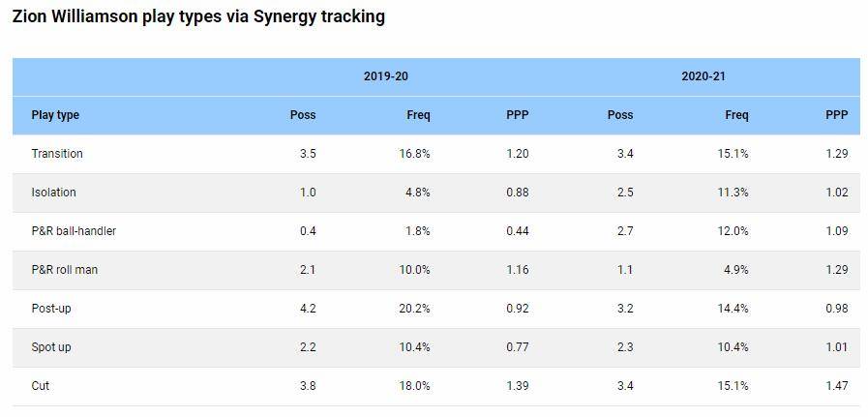Select the Spot up row label
868x417 pixels.
tap(51, 347)
